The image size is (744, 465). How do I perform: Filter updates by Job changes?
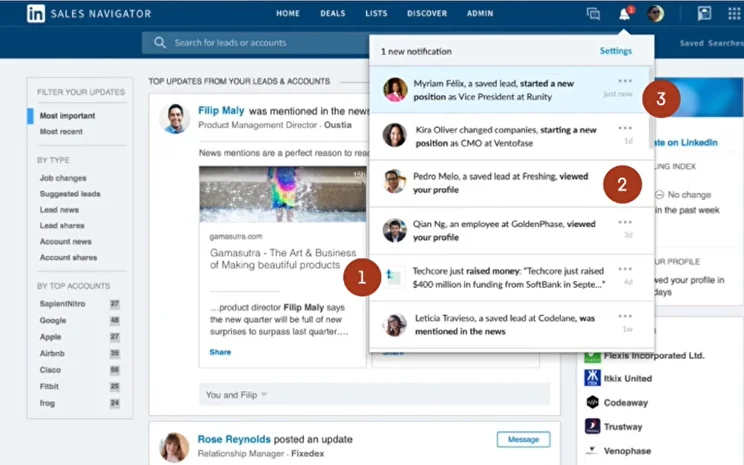63,178
